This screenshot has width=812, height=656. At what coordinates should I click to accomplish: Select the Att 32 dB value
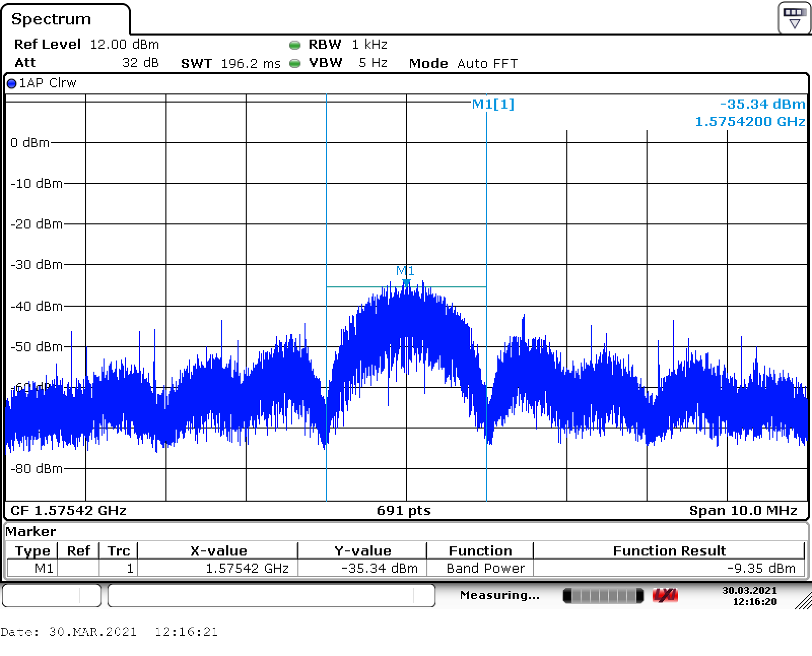click(140, 63)
